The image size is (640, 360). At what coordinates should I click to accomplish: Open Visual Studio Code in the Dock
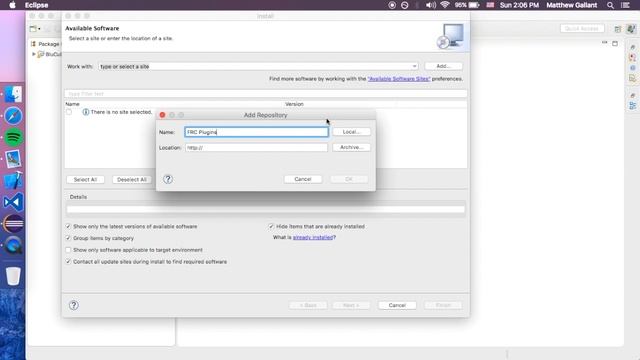(x=13, y=202)
